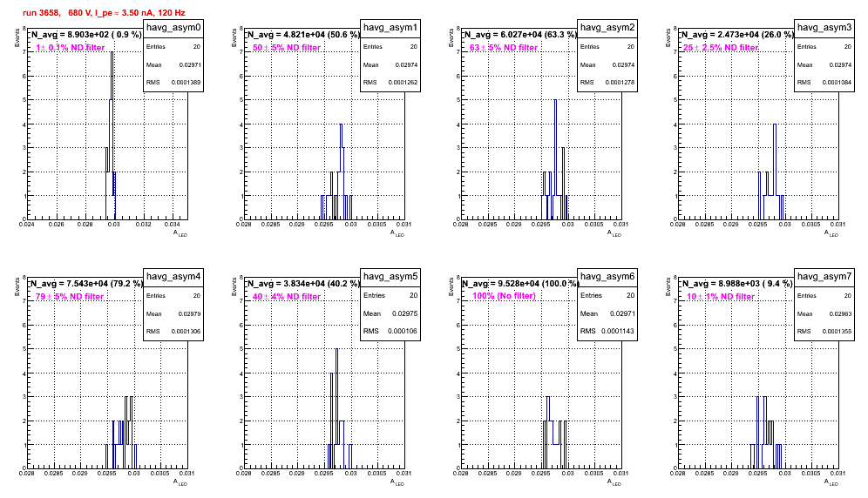Viewport: 868px width, 498px height.
Task: Click RMS value 0.0001262
Action: pyautogui.click(x=403, y=83)
